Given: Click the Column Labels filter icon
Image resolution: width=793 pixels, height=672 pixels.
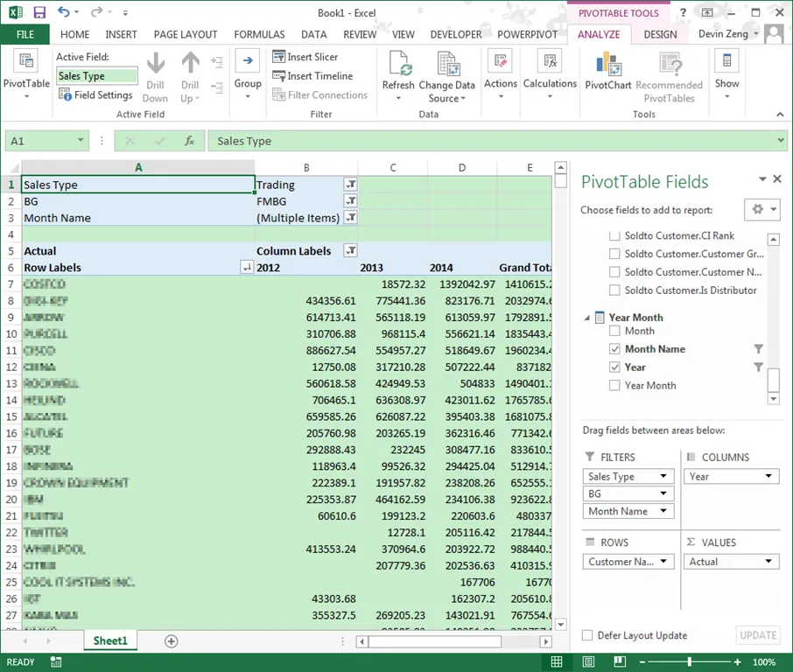Looking at the screenshot, I should [x=350, y=251].
